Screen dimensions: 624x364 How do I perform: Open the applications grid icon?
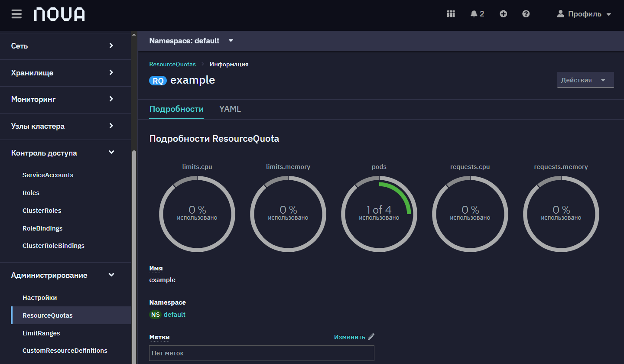(x=451, y=14)
